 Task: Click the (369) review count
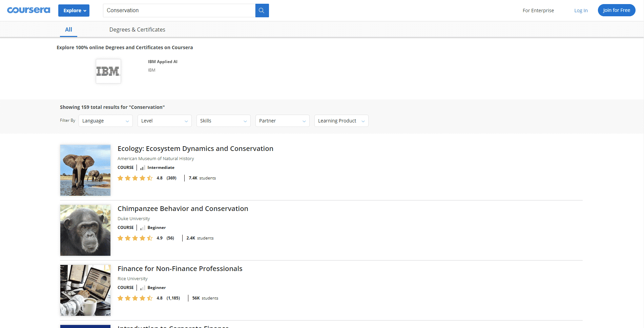171,178
